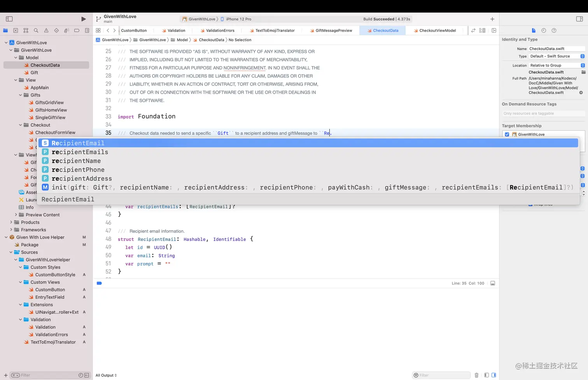
Task: Switch to the GiftMessagePreview tab
Action: coord(331,30)
